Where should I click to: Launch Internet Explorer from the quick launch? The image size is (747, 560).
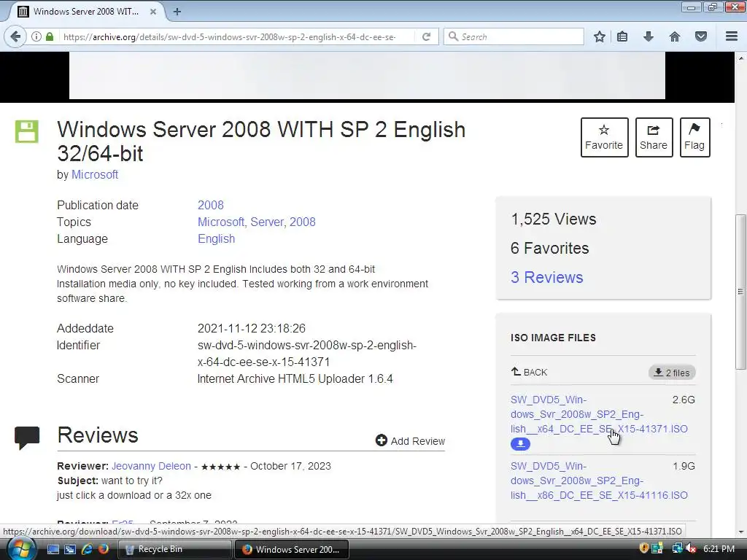[87, 549]
